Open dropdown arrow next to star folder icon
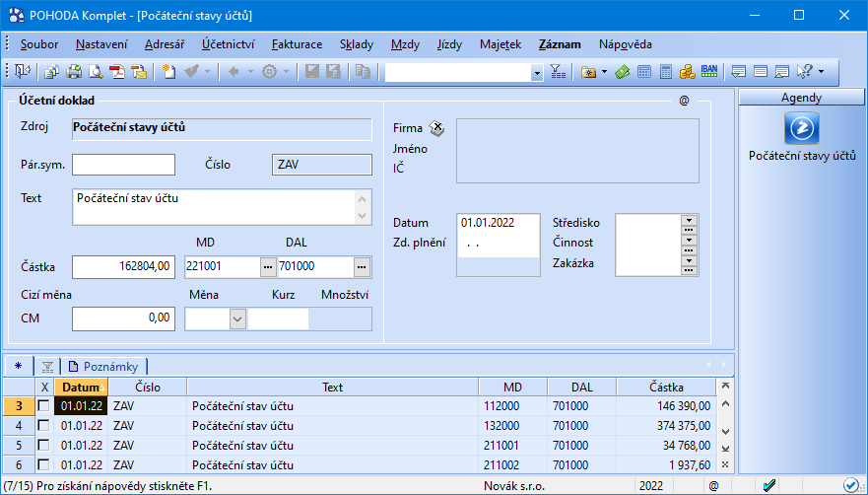 pos(604,72)
